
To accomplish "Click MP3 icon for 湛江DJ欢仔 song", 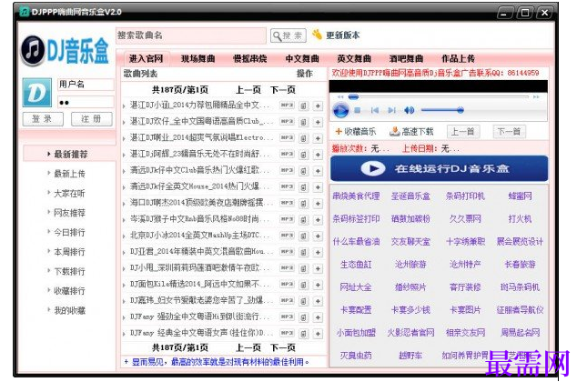I will 288,122.
